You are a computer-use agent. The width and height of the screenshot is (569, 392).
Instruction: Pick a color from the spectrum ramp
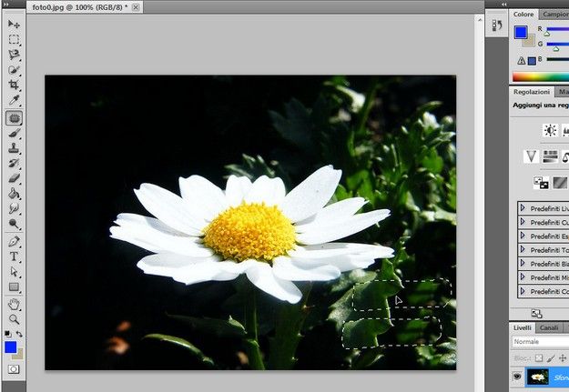click(541, 77)
